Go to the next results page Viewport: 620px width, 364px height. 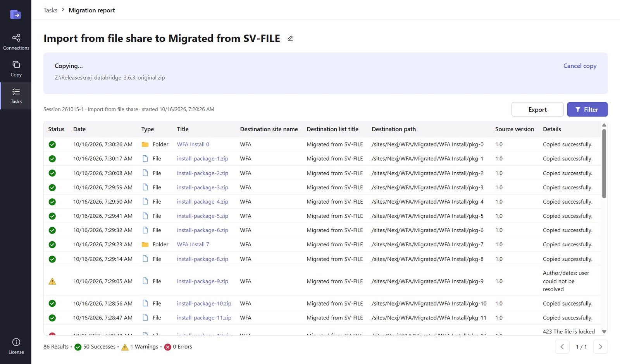(601, 347)
